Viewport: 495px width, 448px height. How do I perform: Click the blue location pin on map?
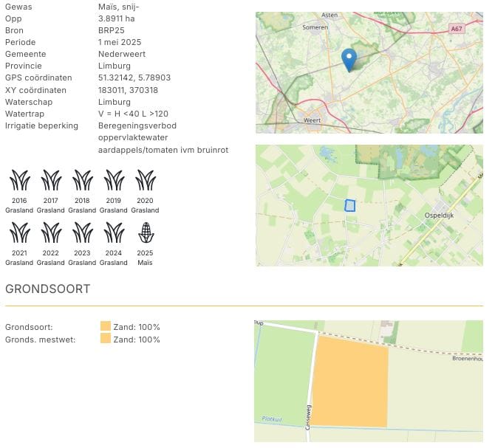(349, 59)
